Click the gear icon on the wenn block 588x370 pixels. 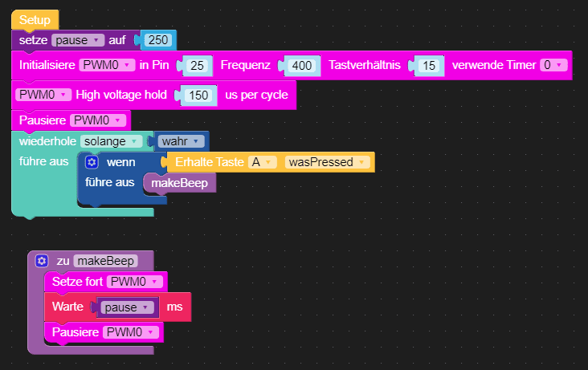[x=92, y=162]
